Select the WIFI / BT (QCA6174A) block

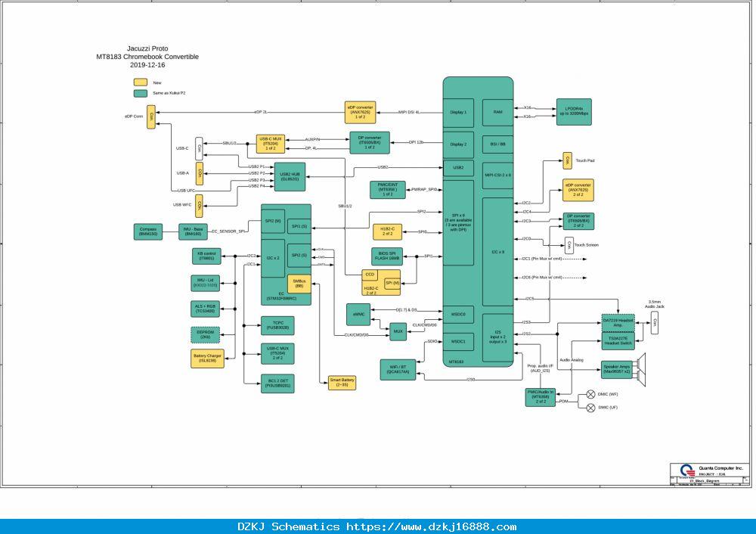tap(398, 370)
